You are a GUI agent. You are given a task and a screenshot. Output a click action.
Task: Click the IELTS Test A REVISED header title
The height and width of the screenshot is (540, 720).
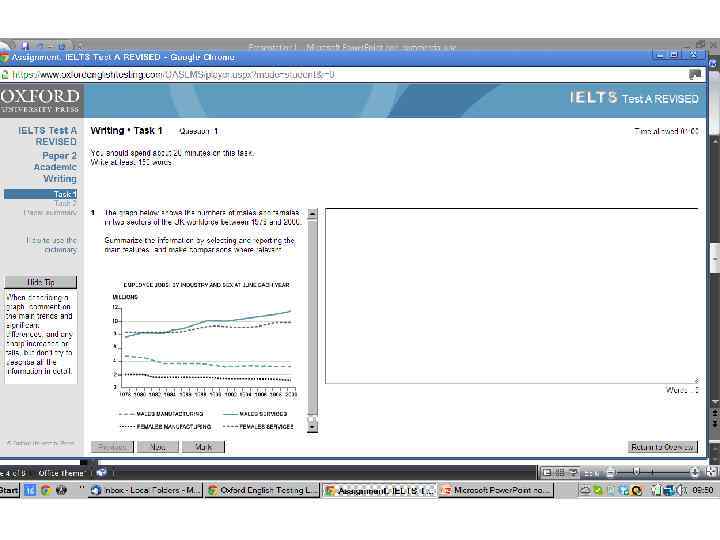click(x=634, y=98)
